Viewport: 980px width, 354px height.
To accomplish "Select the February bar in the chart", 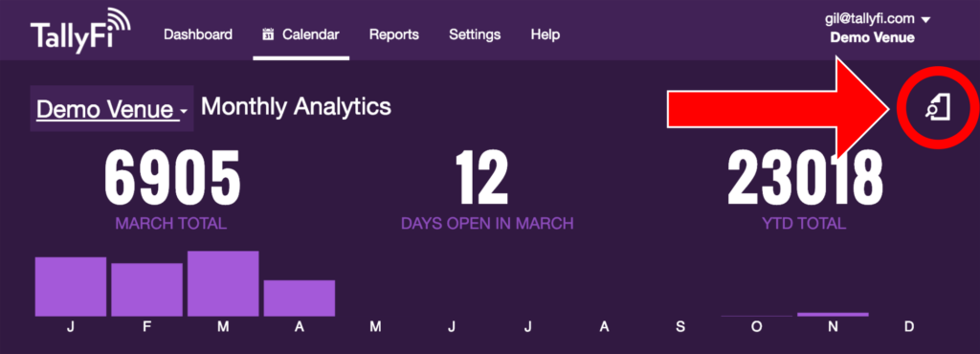I will [x=146, y=290].
